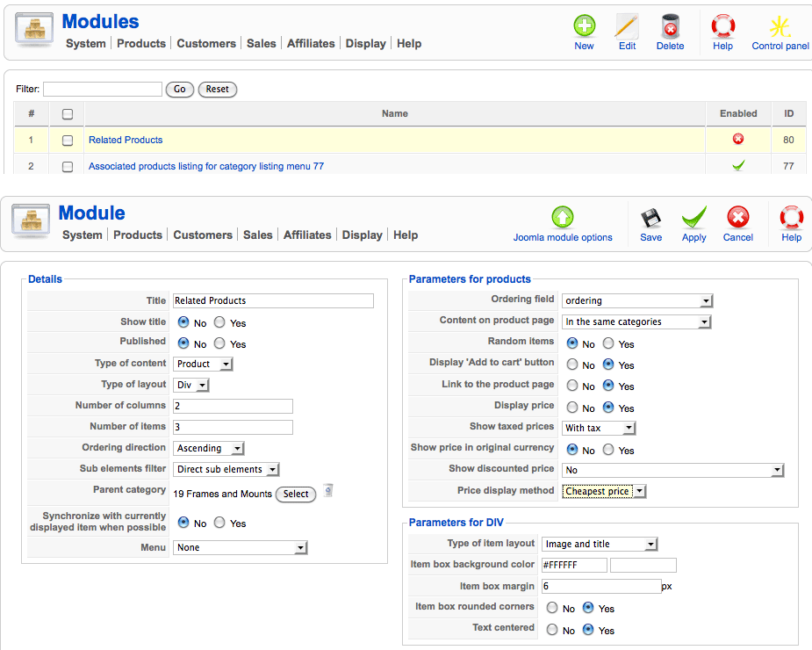
Task: Remove parent category with trash icon
Action: coord(327,491)
